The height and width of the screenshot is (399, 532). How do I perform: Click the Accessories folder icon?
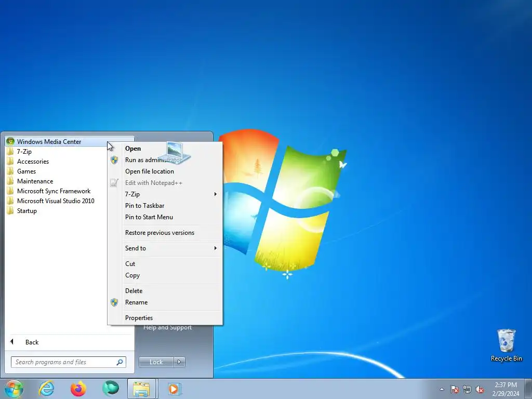point(10,161)
